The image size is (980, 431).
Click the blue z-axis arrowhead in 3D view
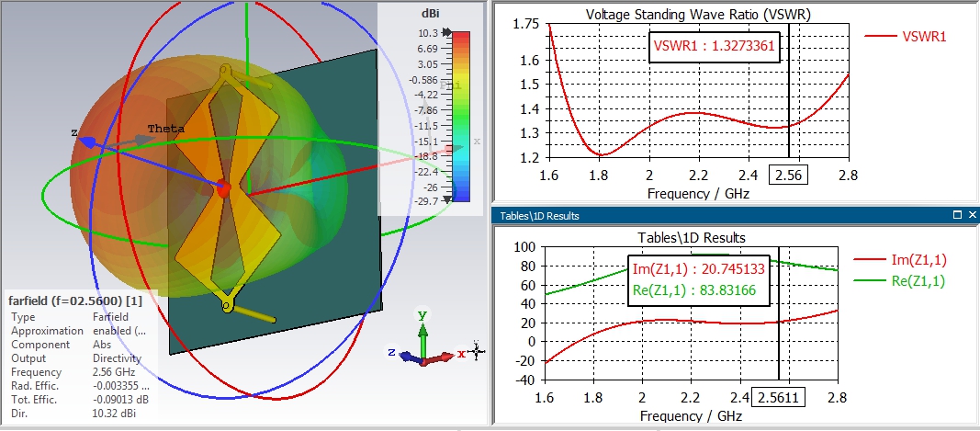pos(86,142)
